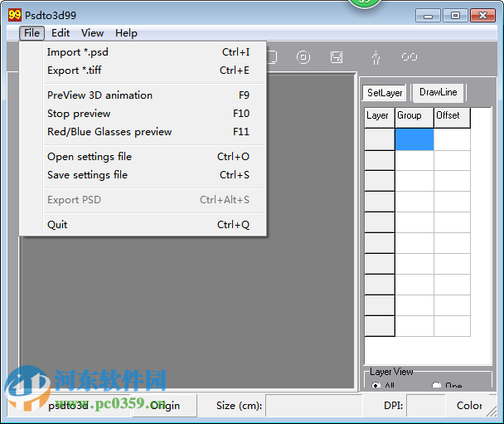Select the One layer view radio button

click(x=436, y=385)
